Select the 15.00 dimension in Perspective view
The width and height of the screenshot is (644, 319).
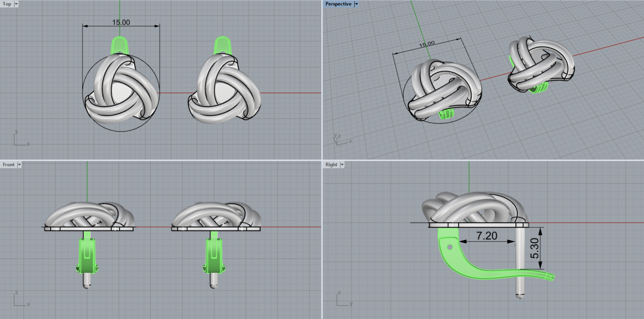(427, 44)
